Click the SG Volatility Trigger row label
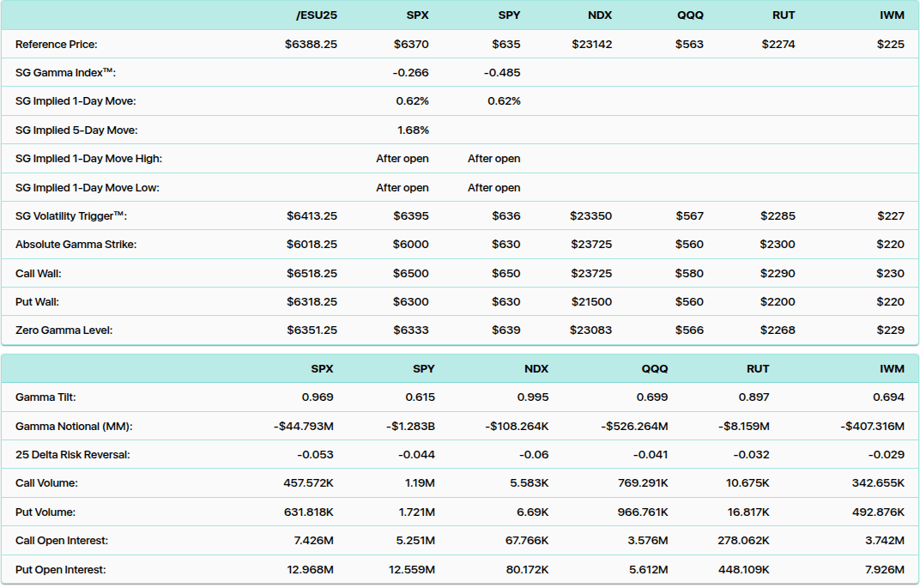 [71, 216]
